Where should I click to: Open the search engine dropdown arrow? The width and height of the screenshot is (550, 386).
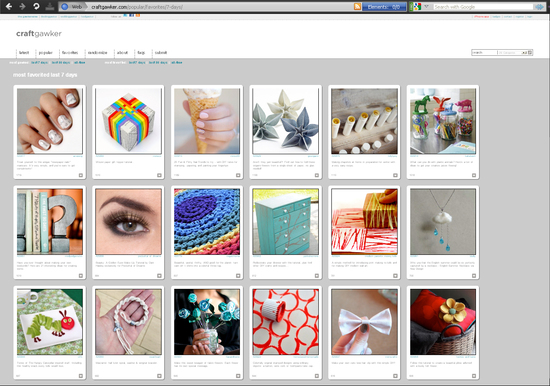[427, 7]
